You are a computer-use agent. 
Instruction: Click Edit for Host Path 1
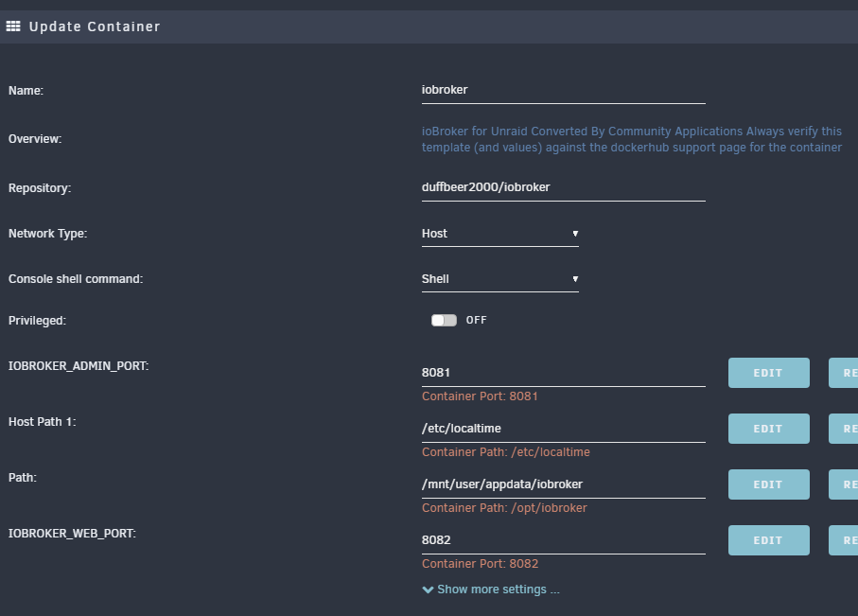click(769, 429)
